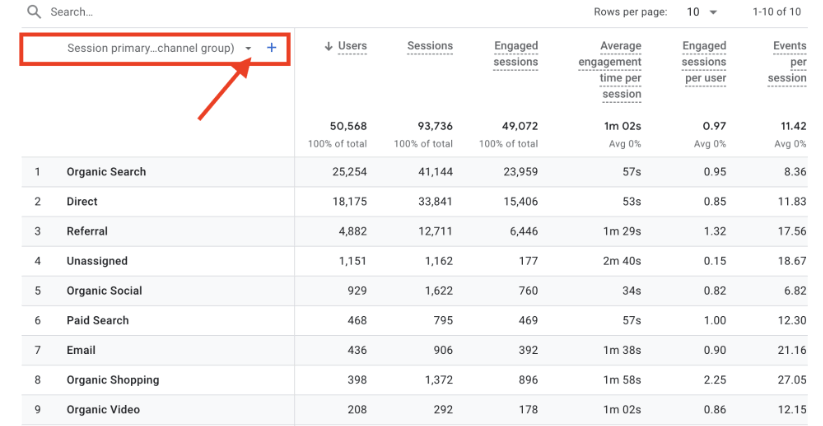The height and width of the screenshot is (426, 823).
Task: Click Average engagement time per session header
Action: pyautogui.click(x=610, y=70)
